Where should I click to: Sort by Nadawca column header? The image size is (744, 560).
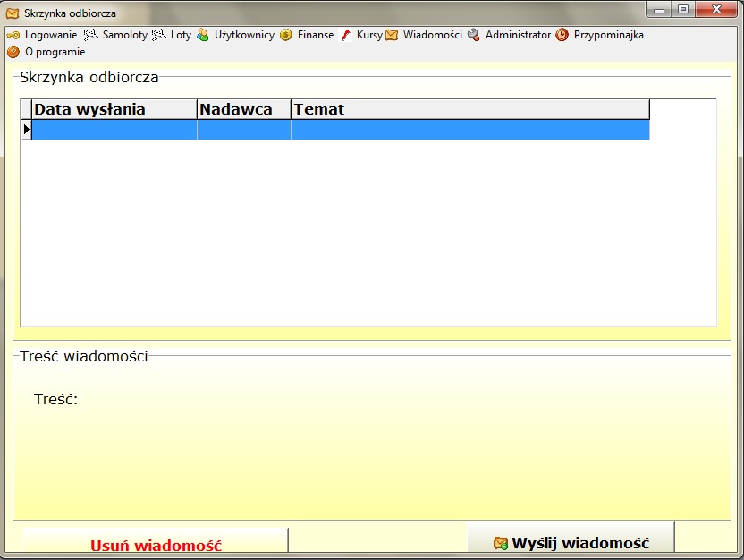(244, 109)
